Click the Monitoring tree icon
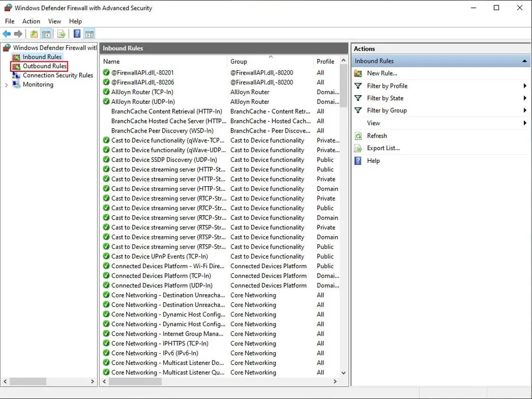The image size is (532, 399). 16,85
